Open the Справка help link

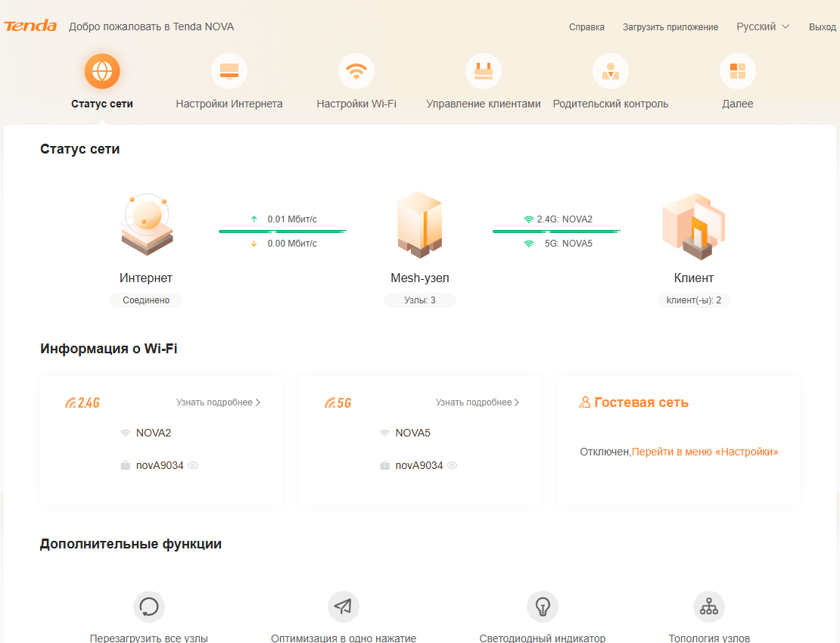(x=586, y=26)
